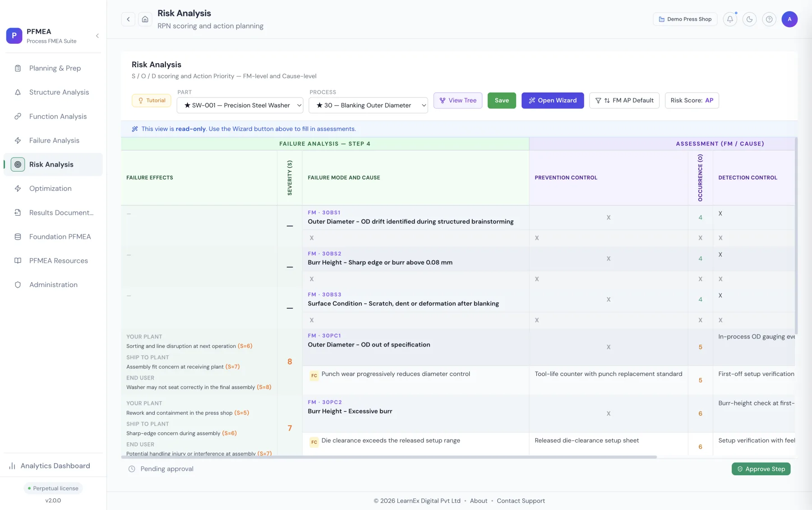
Task: Open Function Analysis page
Action: pyautogui.click(x=53, y=116)
